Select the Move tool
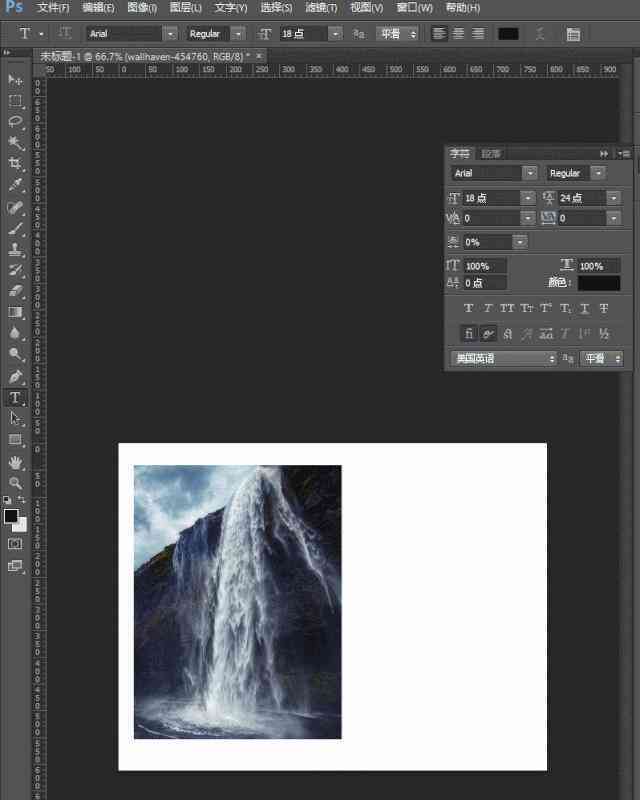The width and height of the screenshot is (640, 800). tap(15, 80)
